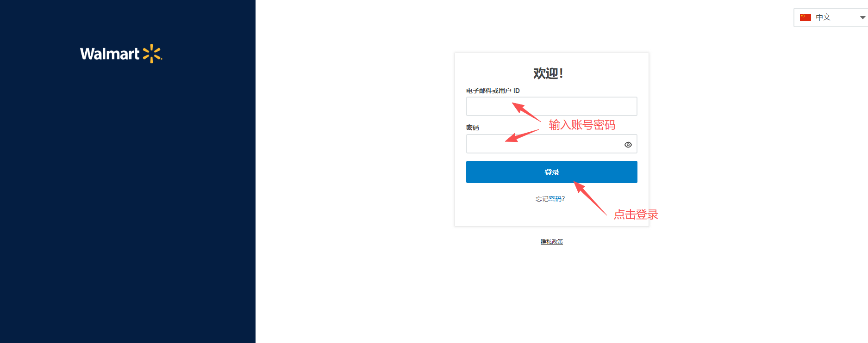Click the red arrow pointing at password field
This screenshot has height=343, width=868.
coord(522,136)
